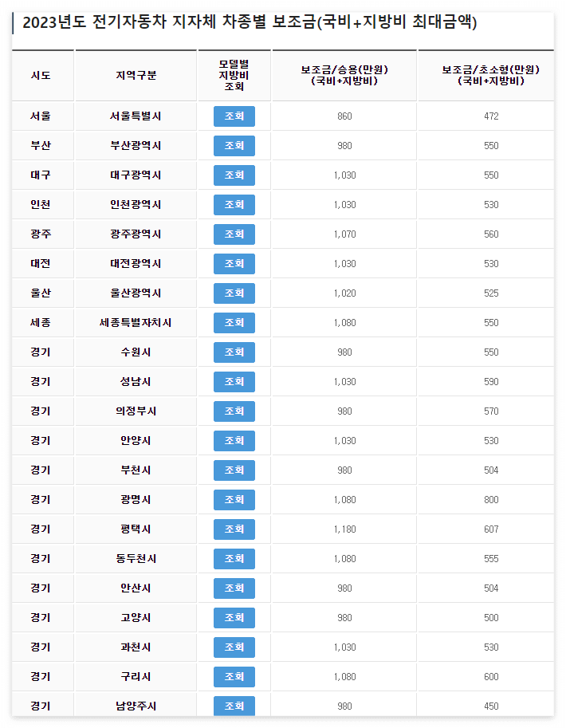The image size is (566, 728).
Task: Select the 의정부시 region row
Action: tap(135, 411)
